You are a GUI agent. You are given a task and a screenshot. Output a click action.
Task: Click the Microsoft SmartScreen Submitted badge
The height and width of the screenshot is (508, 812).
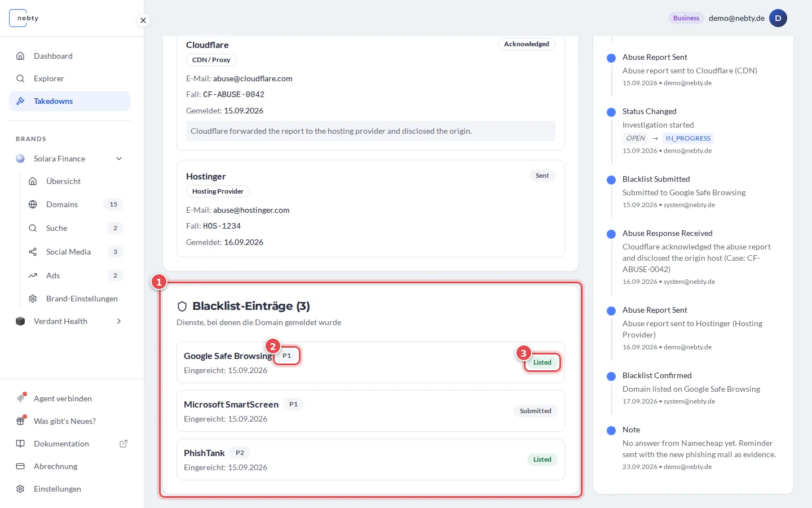(x=536, y=411)
